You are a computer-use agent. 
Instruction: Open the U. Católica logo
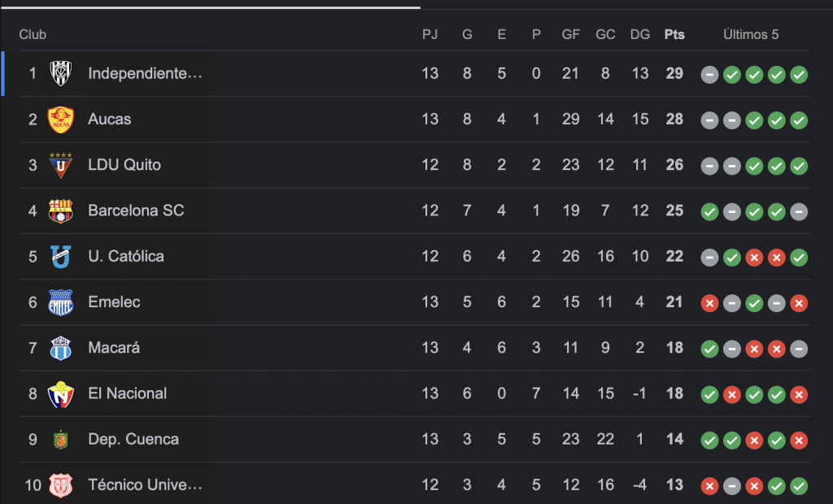[x=60, y=256]
